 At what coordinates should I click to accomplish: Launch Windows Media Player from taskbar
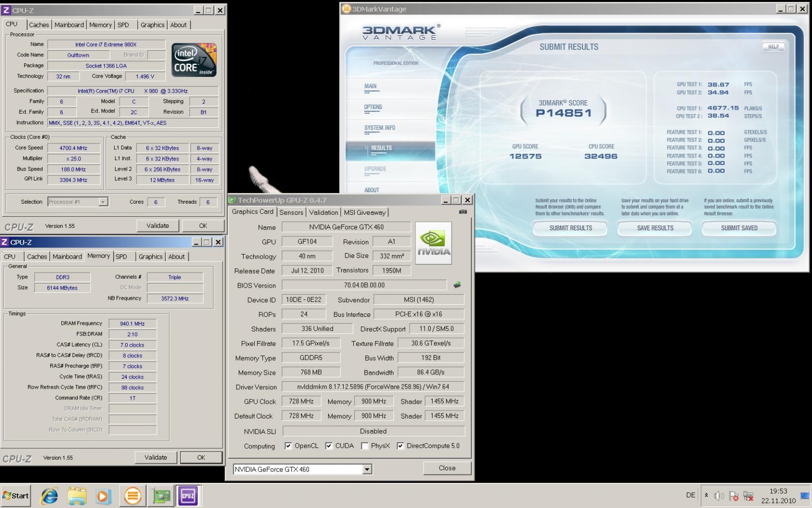click(103, 496)
